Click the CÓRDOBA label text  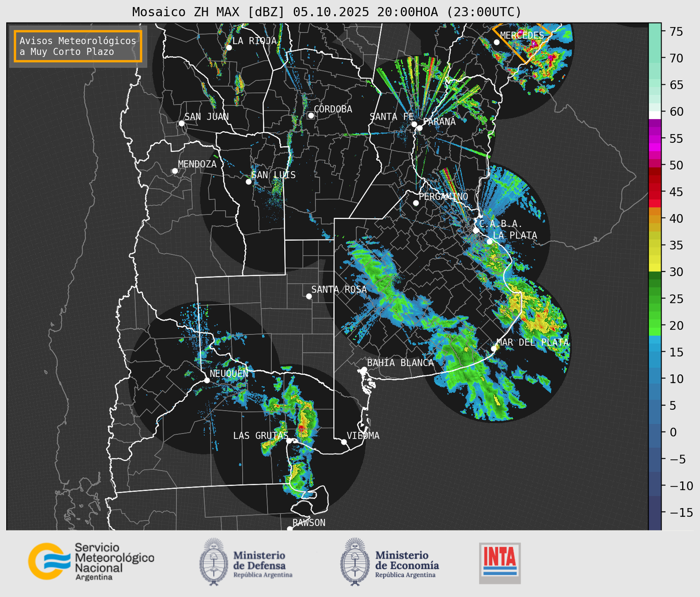(x=333, y=109)
